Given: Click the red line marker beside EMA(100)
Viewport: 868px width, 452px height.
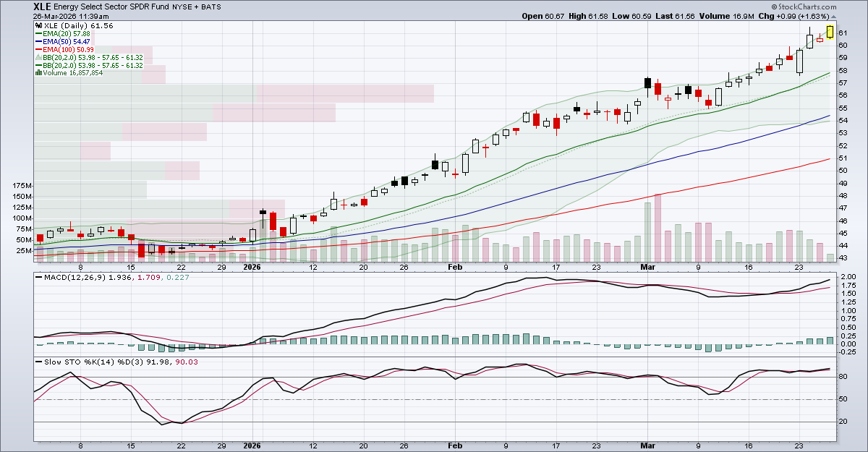Looking at the screenshot, I should pos(41,49).
